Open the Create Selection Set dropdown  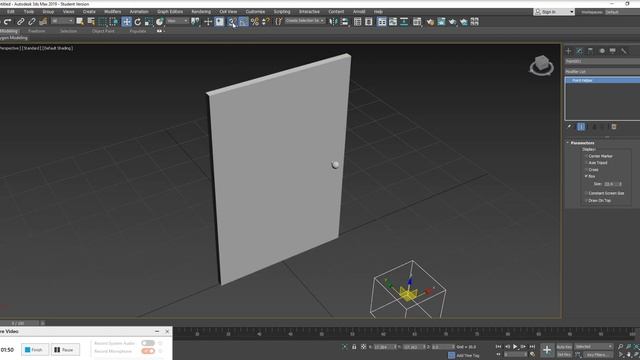point(304,21)
